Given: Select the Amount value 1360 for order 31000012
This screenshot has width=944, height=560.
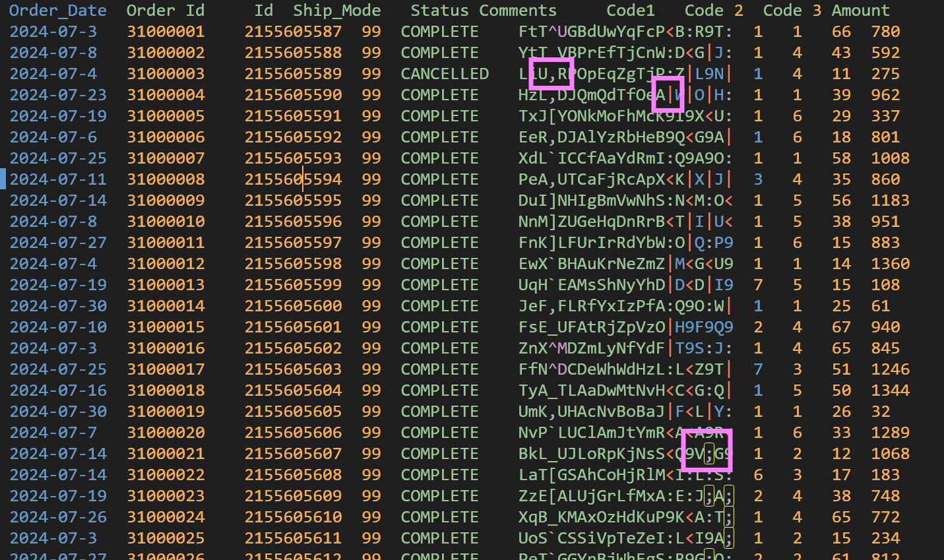Looking at the screenshot, I should [890, 263].
